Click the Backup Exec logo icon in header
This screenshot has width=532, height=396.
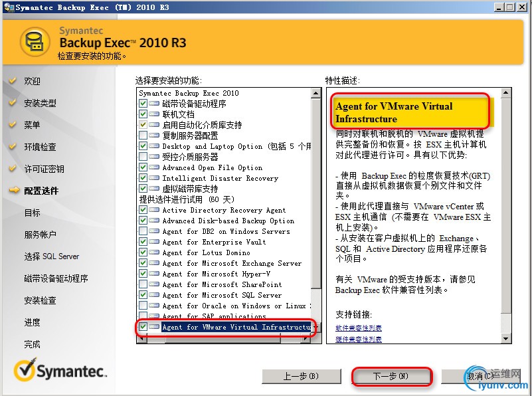pyautogui.click(x=35, y=42)
